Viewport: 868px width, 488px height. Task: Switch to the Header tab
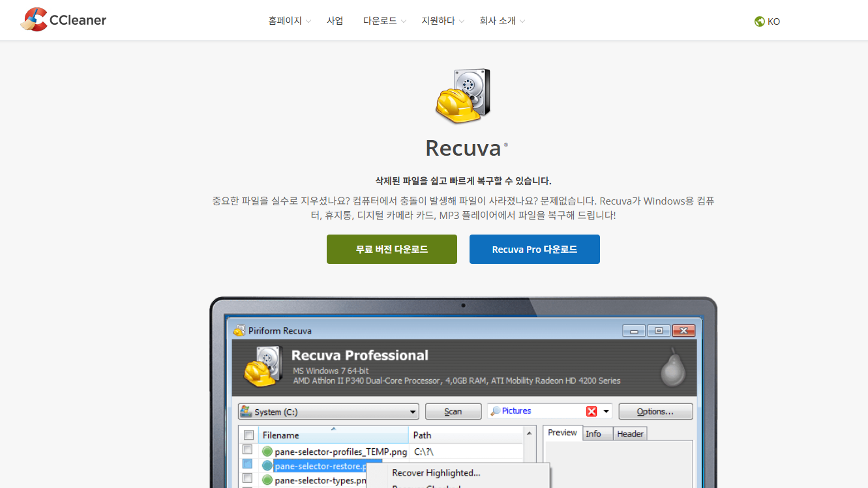(630, 434)
